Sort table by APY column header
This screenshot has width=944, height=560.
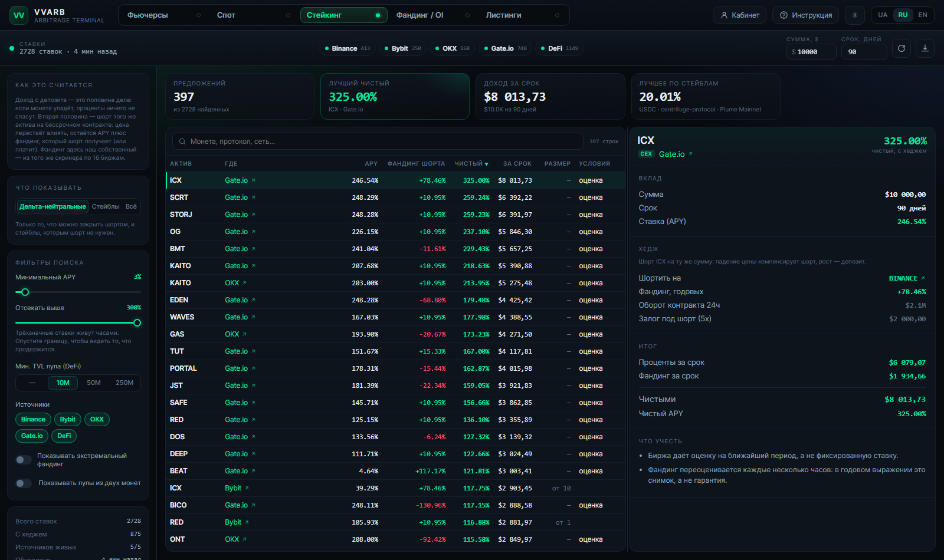pos(371,164)
